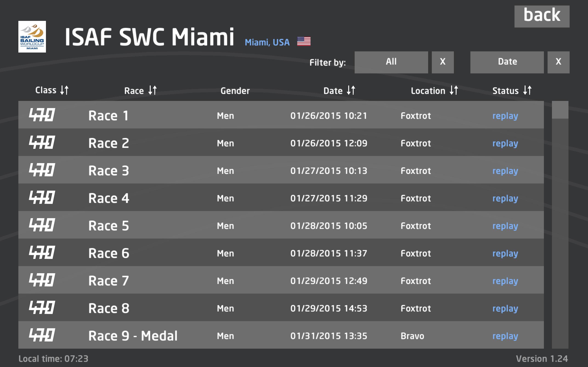The image size is (588, 367).
Task: Sort by Location column arrows
Action: coord(454,90)
